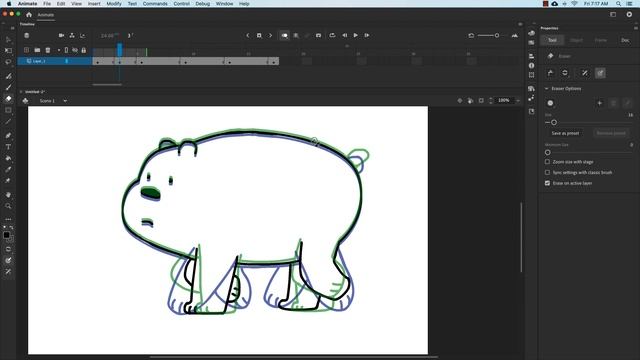Open the Edit Toolbar three-dots button

tap(8, 220)
